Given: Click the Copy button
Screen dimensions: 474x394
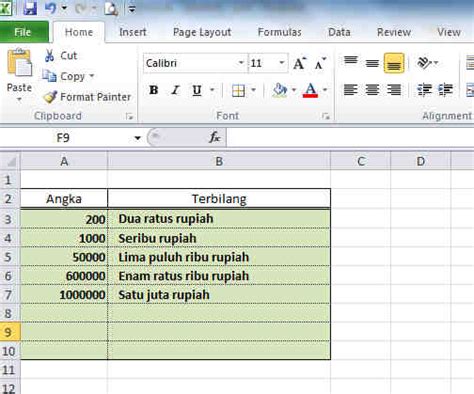Looking at the screenshot, I should [64, 76].
